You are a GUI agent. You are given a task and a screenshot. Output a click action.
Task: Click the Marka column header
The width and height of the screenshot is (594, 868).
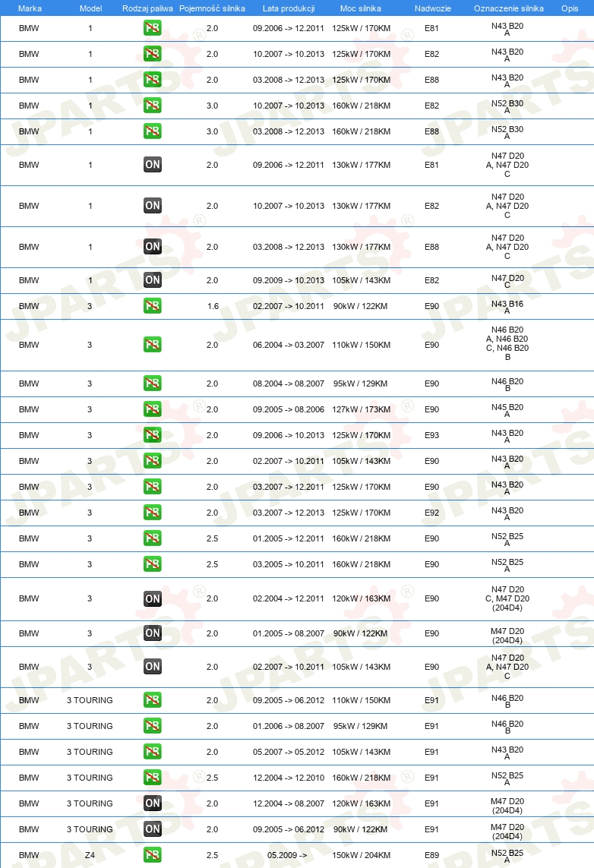tap(30, 8)
